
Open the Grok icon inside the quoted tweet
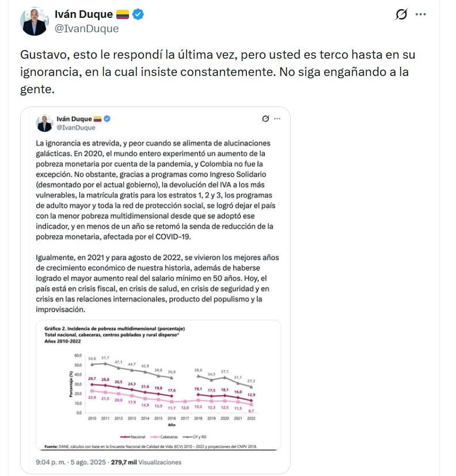tap(265, 119)
